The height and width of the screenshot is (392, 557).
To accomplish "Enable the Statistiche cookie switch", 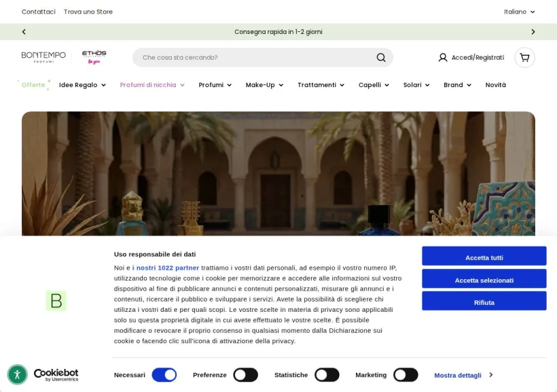I will (327, 375).
